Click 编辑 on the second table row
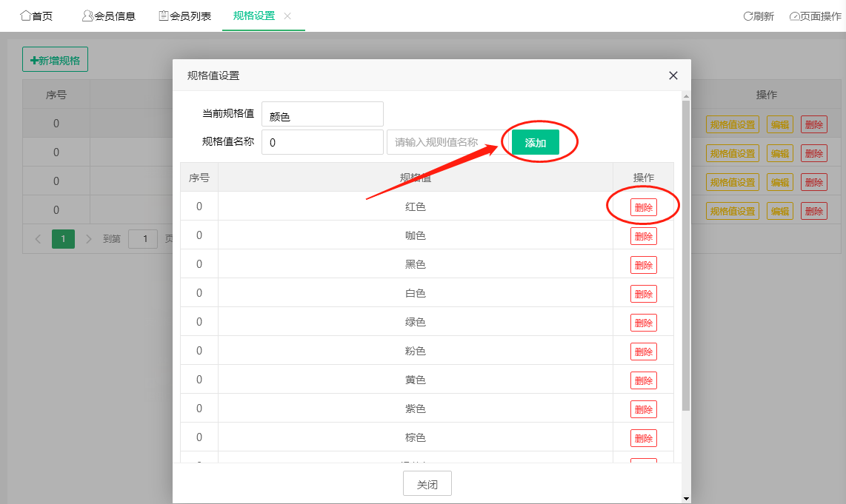Screen dimensions: 846x504 tap(779, 152)
